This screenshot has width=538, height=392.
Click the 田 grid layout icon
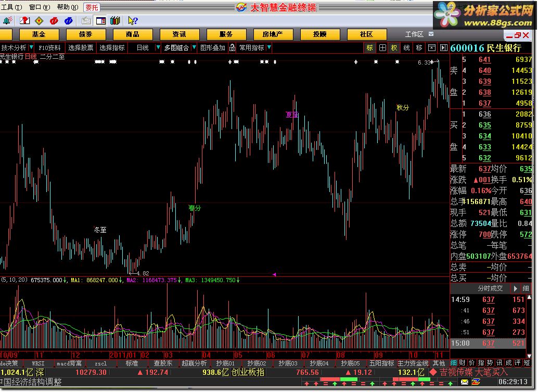[x=382, y=48]
